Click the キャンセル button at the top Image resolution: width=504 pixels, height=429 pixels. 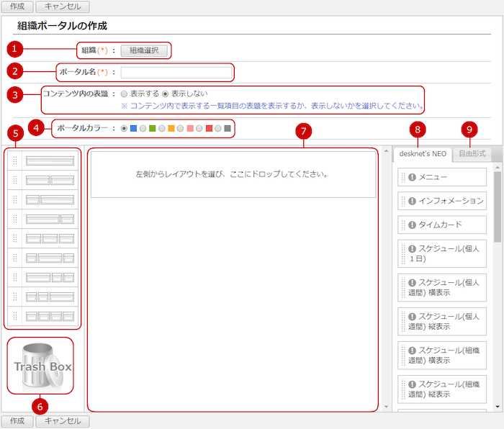tap(63, 6)
